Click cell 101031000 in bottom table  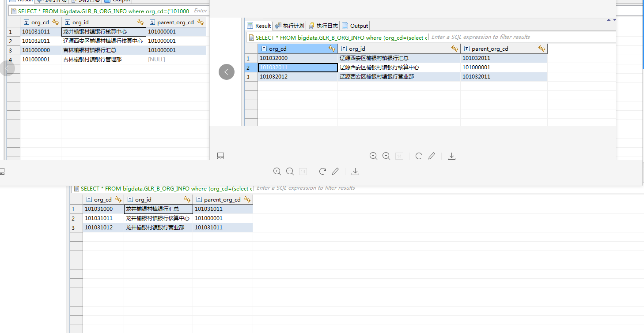click(x=103, y=209)
